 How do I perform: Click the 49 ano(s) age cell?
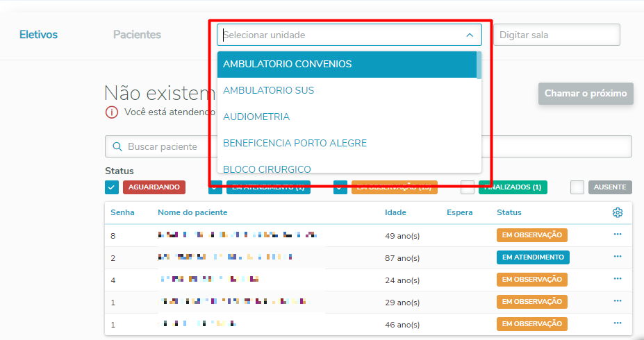click(x=402, y=236)
